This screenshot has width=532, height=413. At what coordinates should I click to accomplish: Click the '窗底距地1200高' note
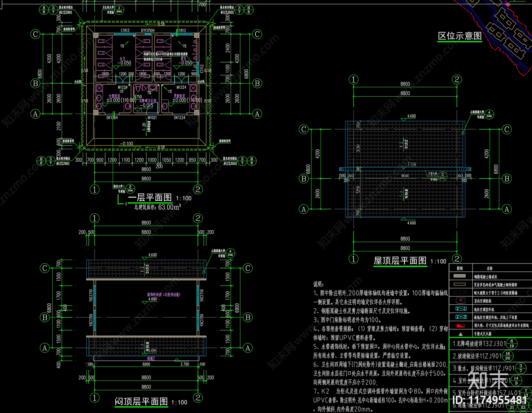(x=153, y=59)
